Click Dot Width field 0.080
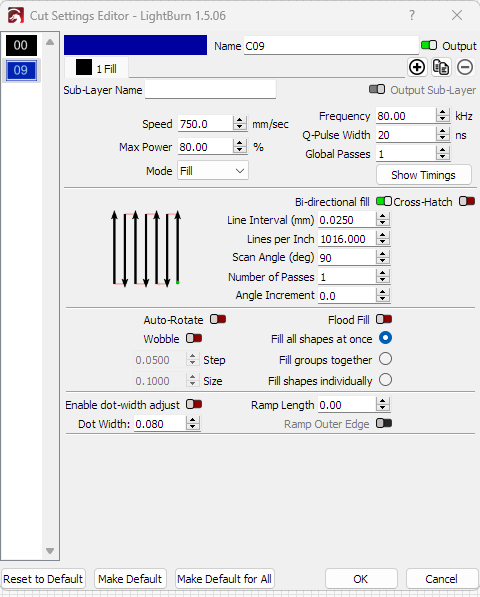The height and width of the screenshot is (597, 480). click(x=160, y=424)
